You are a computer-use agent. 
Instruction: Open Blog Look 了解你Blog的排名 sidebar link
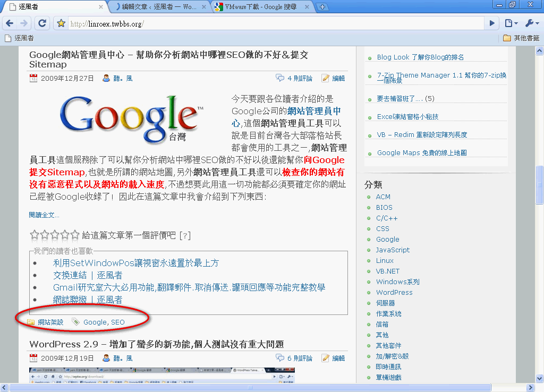coord(421,57)
